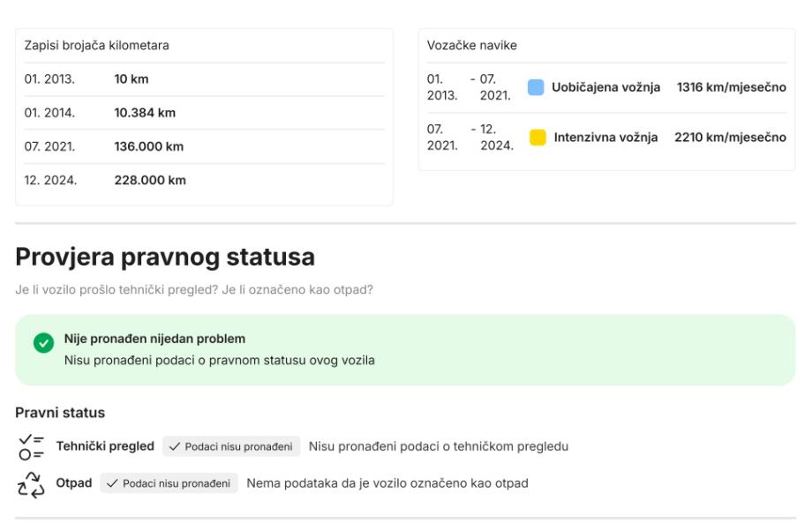
Task: Click the Vozačke navike panel title
Action: pyautogui.click(x=472, y=46)
